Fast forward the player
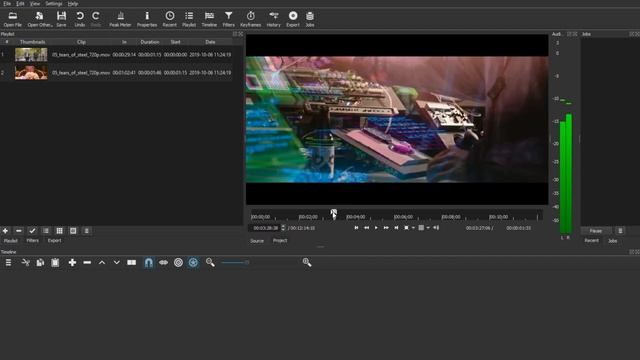The image size is (640, 360). (x=386, y=228)
